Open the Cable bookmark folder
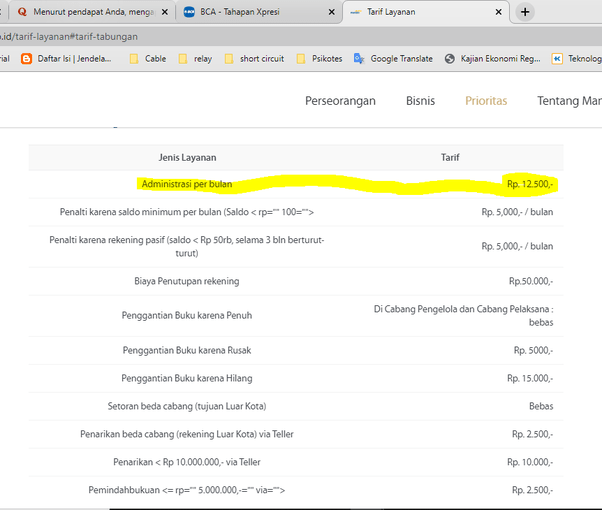 [x=148, y=59]
